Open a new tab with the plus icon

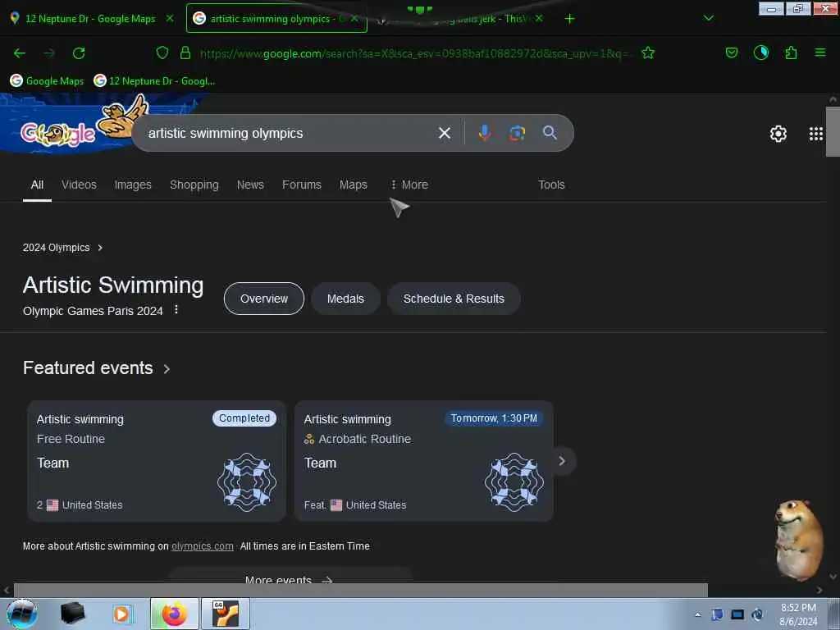point(569,19)
